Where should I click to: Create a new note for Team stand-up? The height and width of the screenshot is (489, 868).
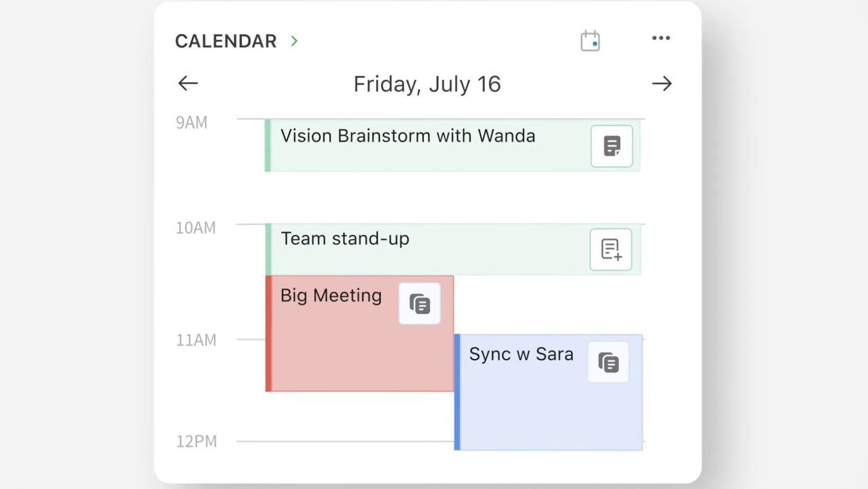click(x=611, y=249)
